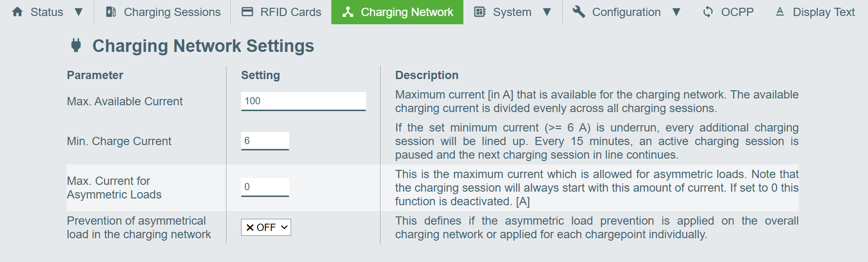Click the Display Text underlined-A icon

click(x=780, y=12)
